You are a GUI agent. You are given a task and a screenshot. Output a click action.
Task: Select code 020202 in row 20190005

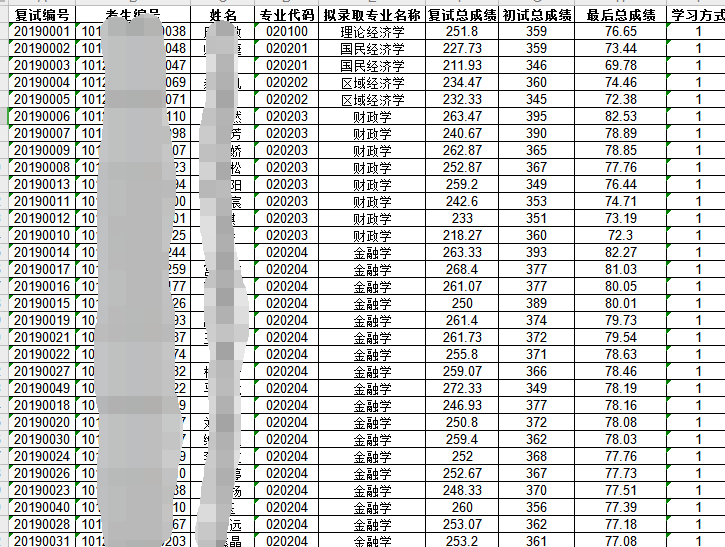click(x=286, y=99)
